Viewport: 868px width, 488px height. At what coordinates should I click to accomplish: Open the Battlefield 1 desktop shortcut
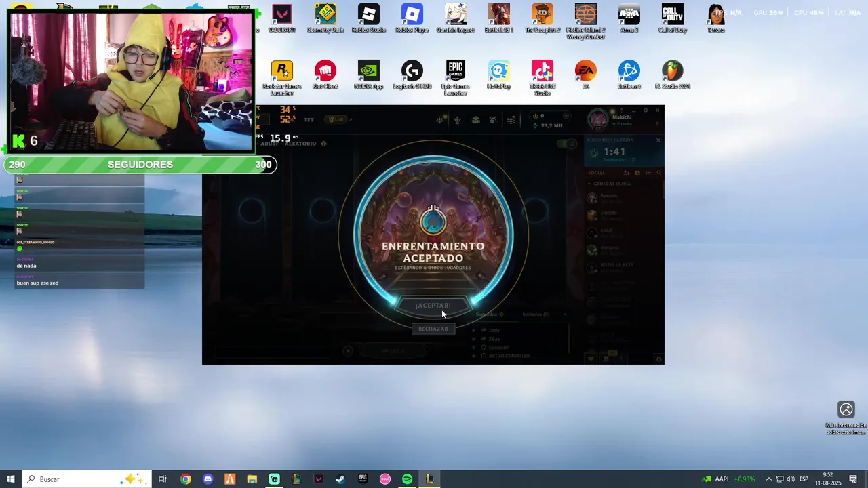(x=498, y=19)
